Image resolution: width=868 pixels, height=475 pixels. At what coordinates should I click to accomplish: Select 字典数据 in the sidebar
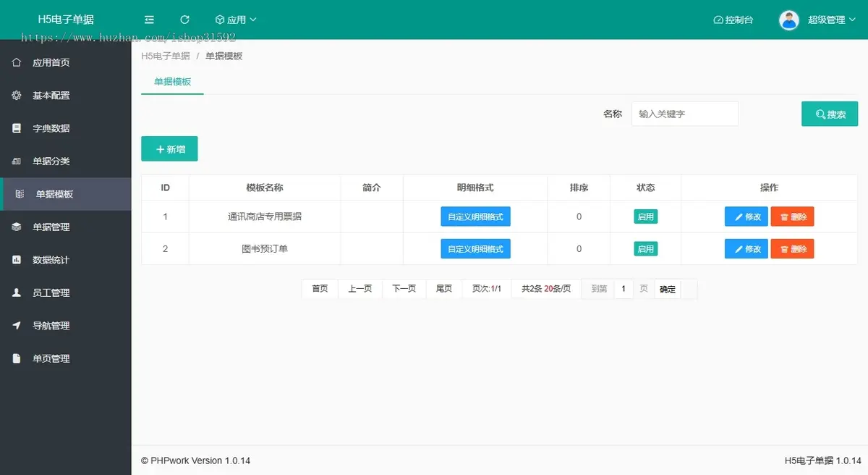[x=51, y=128]
